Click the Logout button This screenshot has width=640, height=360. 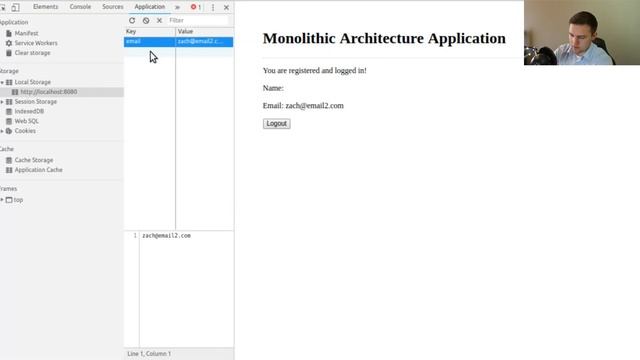click(x=277, y=124)
